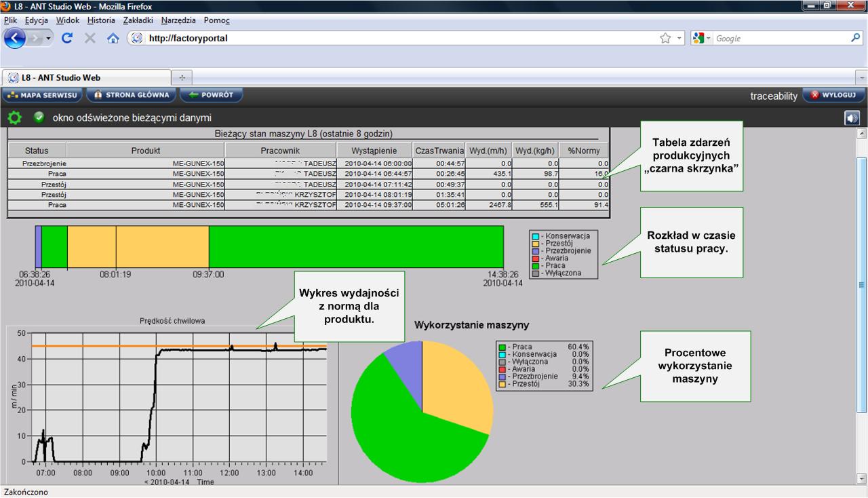Click the vertical scrollbar thumb

(861, 285)
